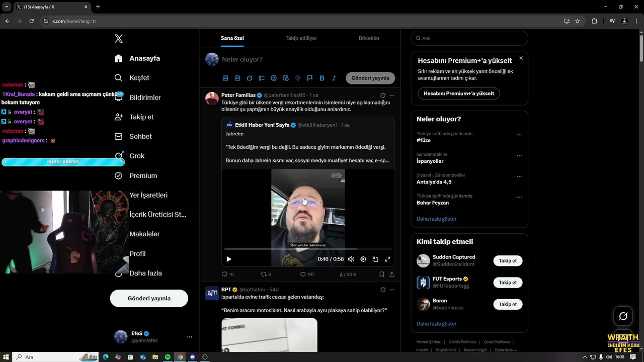Open the #füze trending topic
The height and width of the screenshot is (362, 644).
pos(424,141)
